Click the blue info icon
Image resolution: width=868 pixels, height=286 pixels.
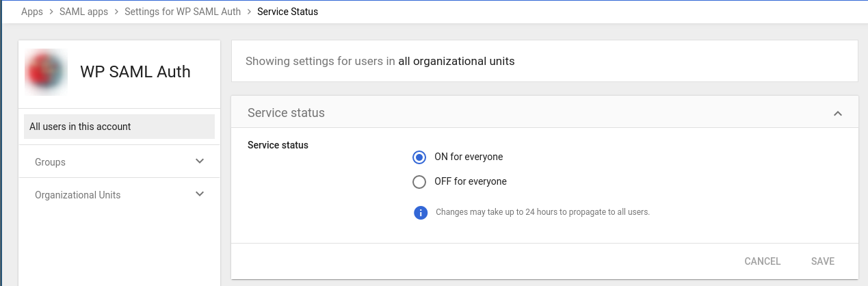[x=421, y=212]
